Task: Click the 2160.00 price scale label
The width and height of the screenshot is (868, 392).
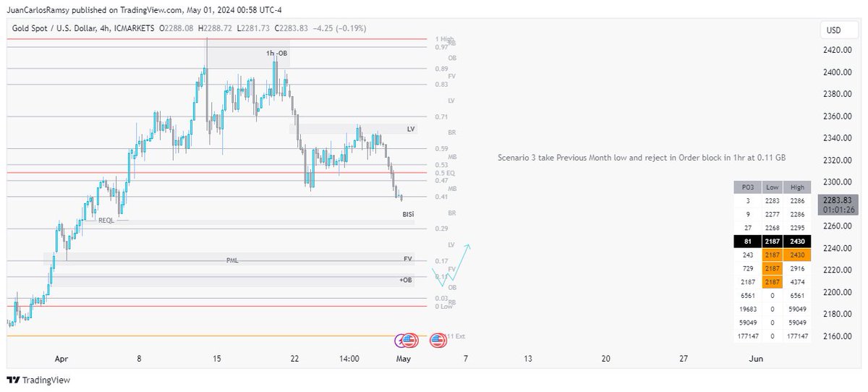Action: coord(839,336)
